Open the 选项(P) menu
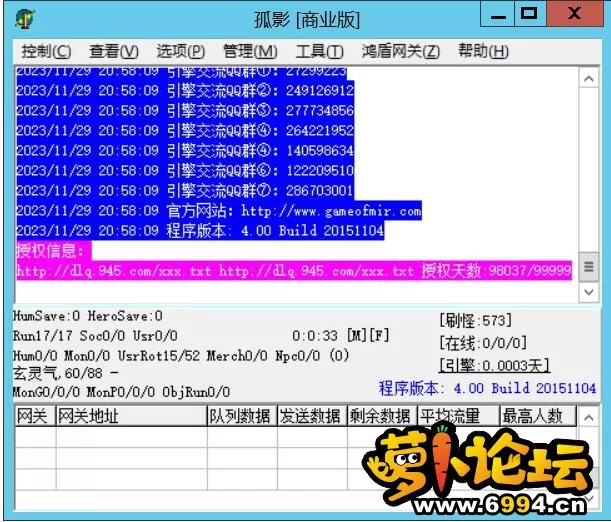The height and width of the screenshot is (522, 611). point(181,51)
